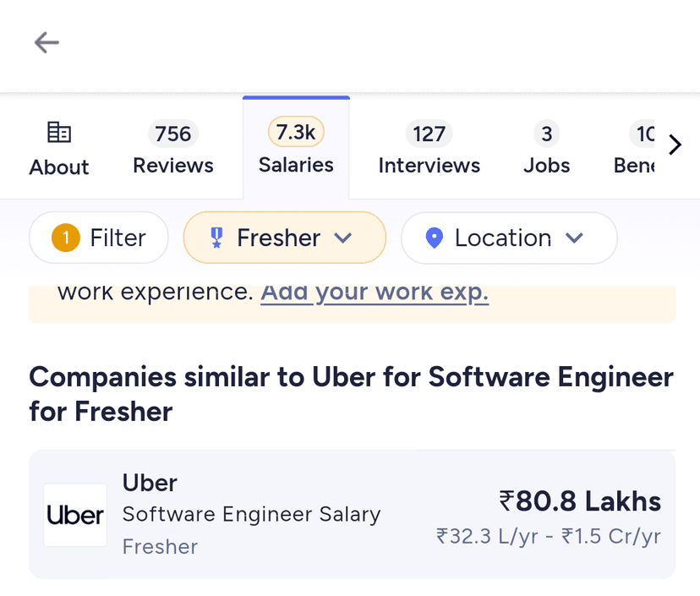Screen dimensions: 700x596
Task: Click the Location pin icon
Action: pyautogui.click(x=435, y=238)
